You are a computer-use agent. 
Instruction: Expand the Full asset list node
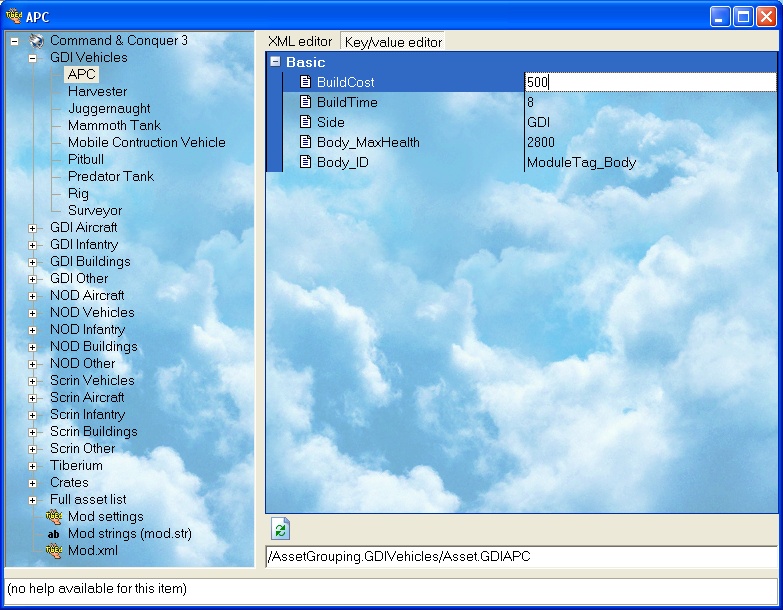pyautogui.click(x=32, y=500)
